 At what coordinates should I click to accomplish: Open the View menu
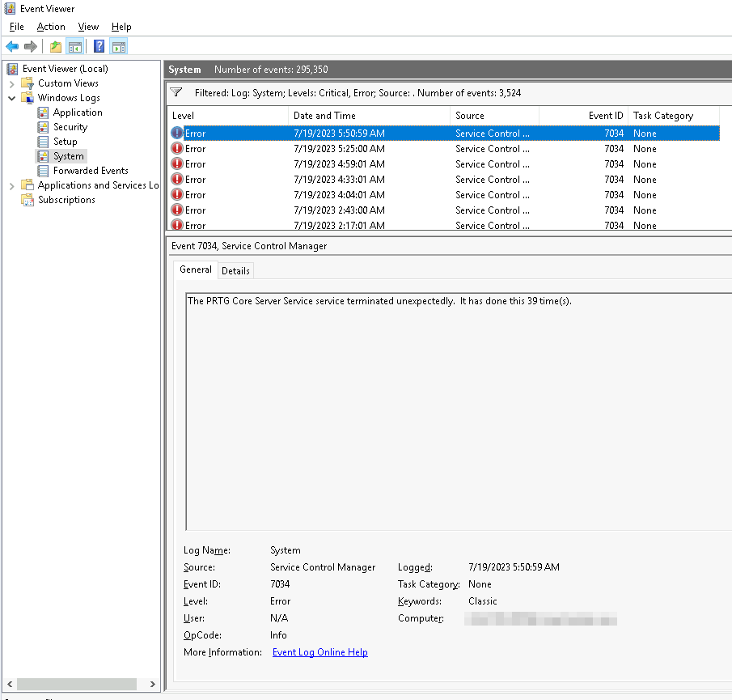pos(88,27)
